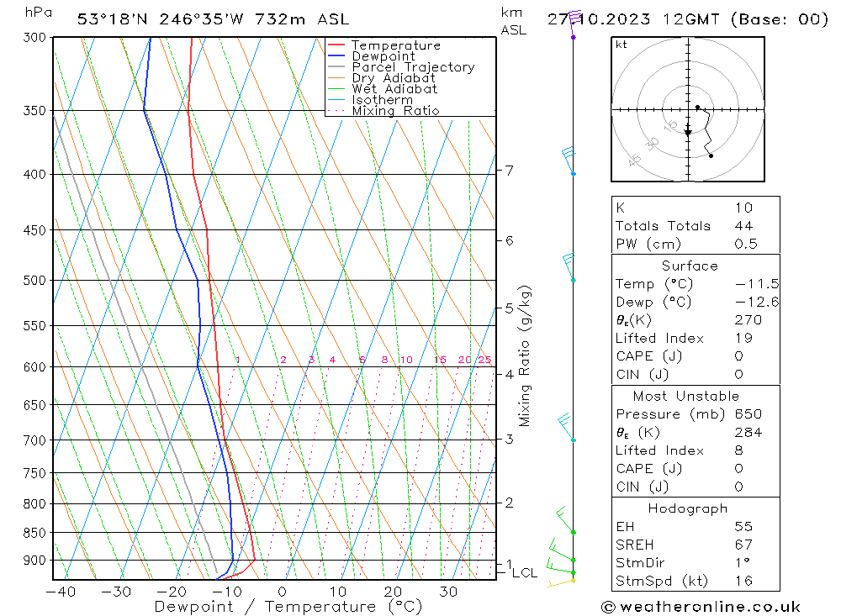
Task: Click the 900 pressure level label
Action: pyautogui.click(x=34, y=561)
